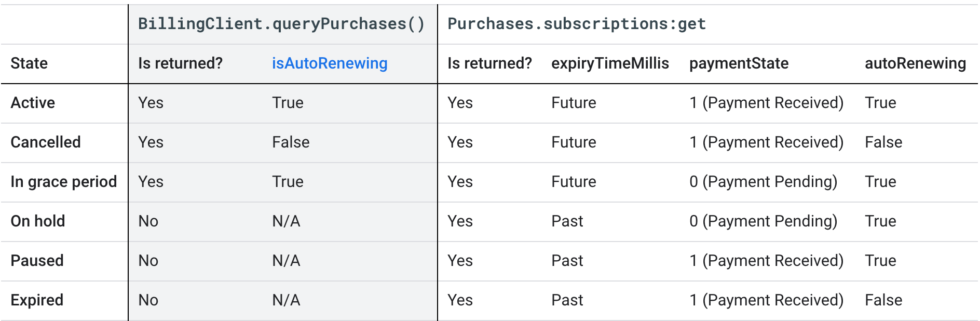Select the Active row label
980x321 pixels.
click(33, 103)
